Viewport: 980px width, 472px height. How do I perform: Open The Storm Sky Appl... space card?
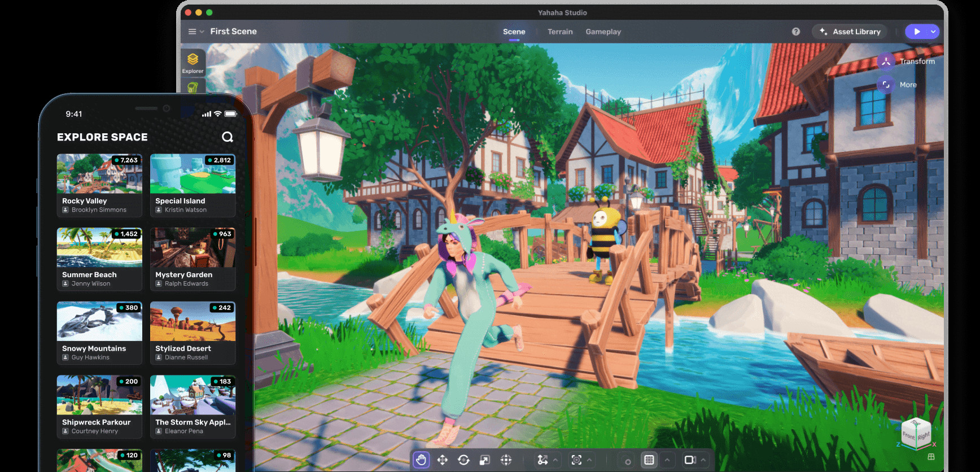(193, 407)
